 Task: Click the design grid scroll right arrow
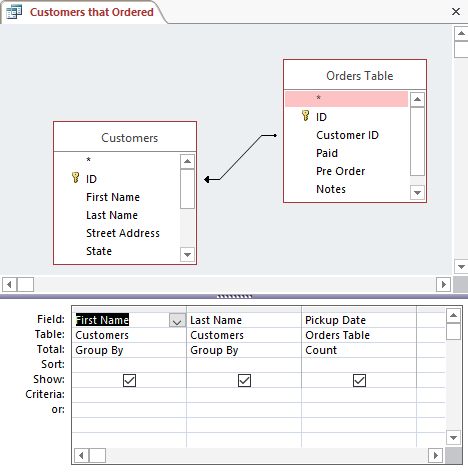435,455
